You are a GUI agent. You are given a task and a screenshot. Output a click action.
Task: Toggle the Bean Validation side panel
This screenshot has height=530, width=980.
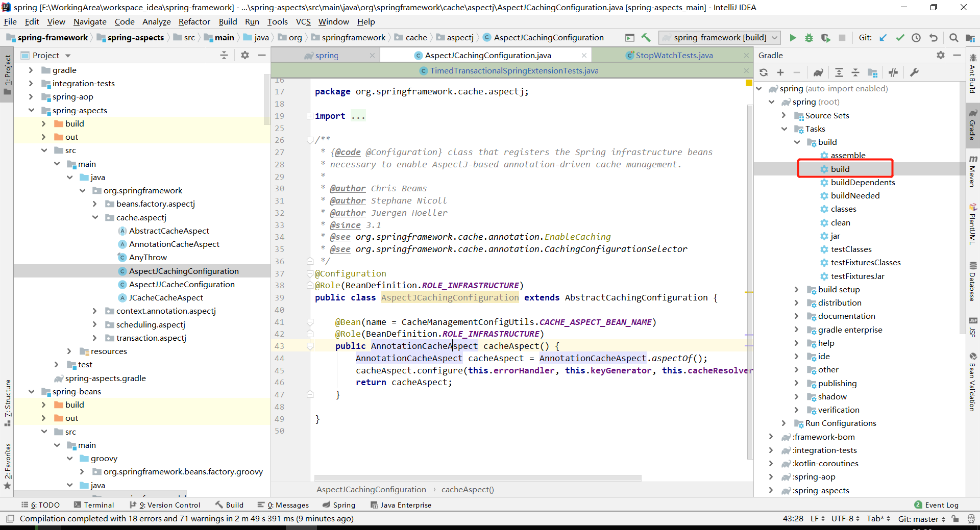[x=973, y=382]
